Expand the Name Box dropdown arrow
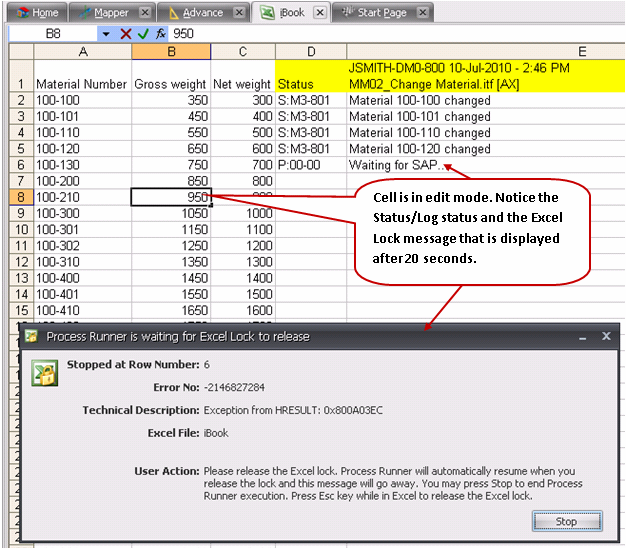This screenshot has width=627, height=548. (x=106, y=33)
